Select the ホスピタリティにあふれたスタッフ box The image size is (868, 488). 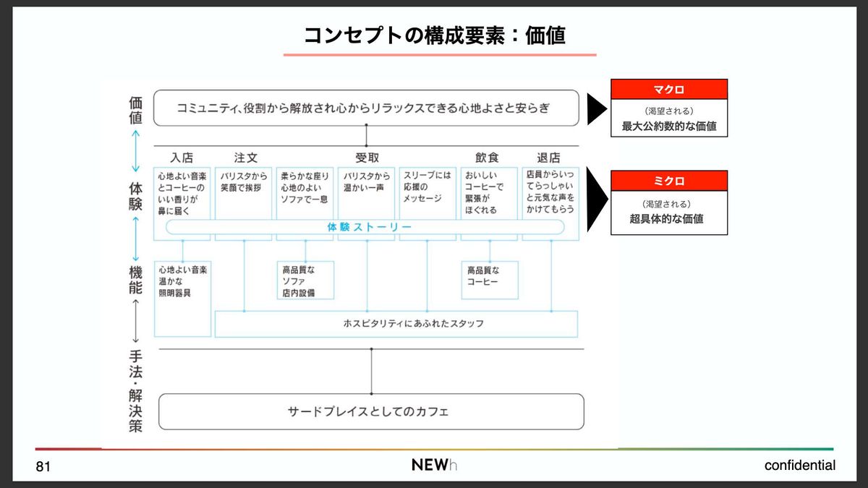(x=396, y=323)
